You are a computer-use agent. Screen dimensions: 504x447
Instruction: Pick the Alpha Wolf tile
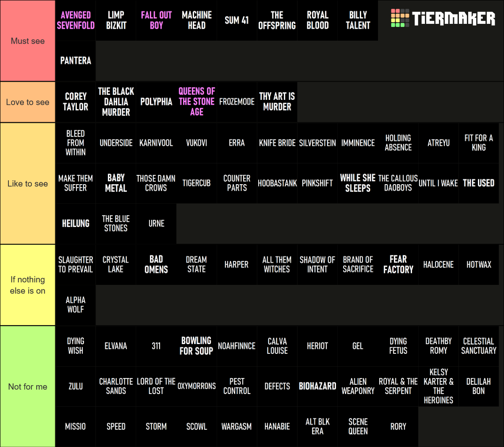point(76,305)
